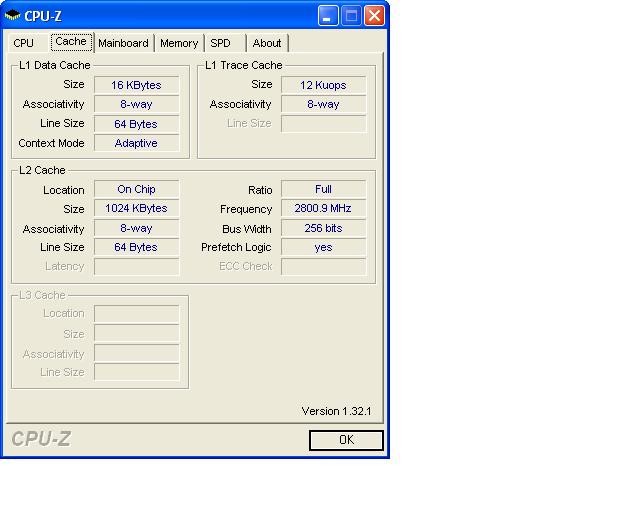Open the SPD tab

click(220, 43)
